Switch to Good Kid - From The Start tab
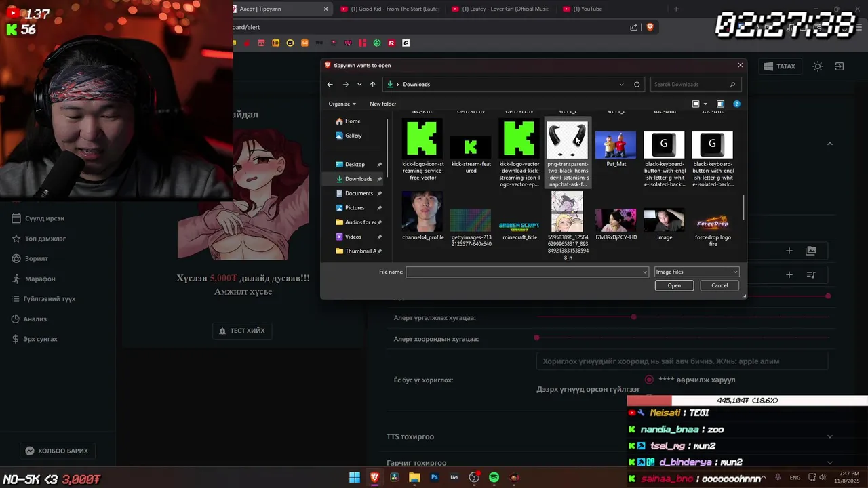Screen dimensions: 868x488 click(390, 9)
